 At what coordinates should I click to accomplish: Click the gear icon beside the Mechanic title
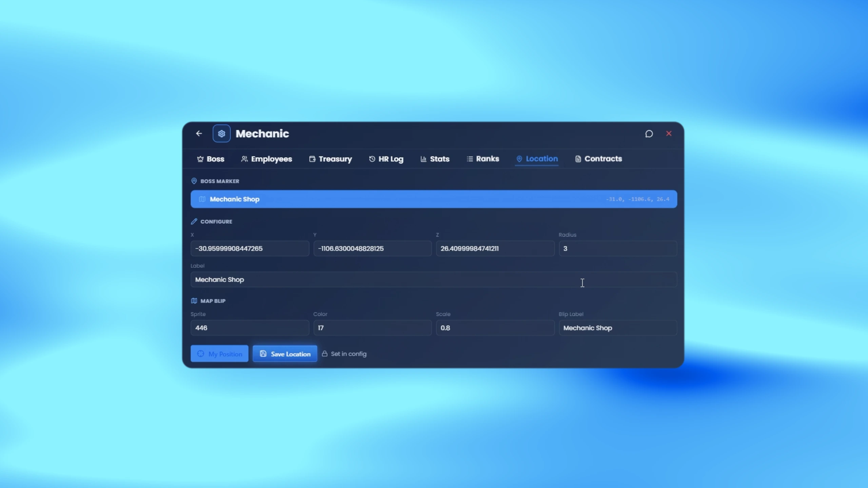pos(221,134)
